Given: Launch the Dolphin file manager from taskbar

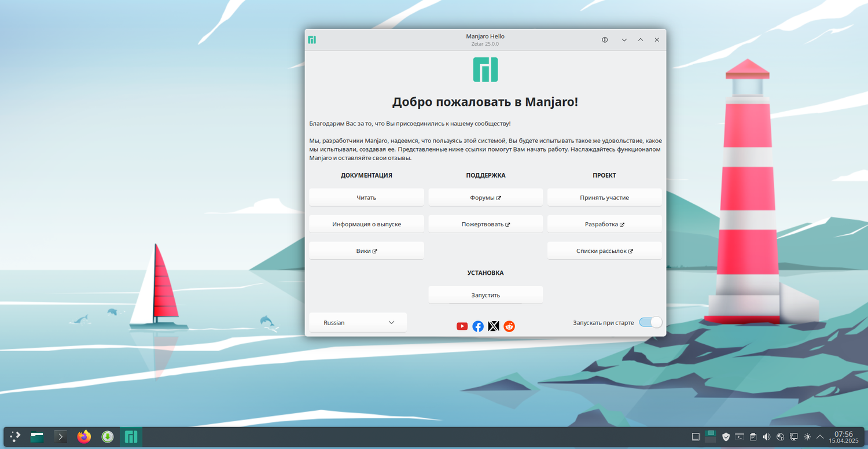Looking at the screenshot, I should tap(38, 437).
